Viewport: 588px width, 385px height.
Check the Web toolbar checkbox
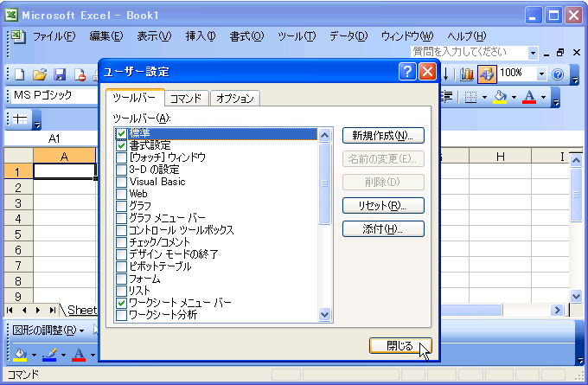pyautogui.click(x=121, y=194)
